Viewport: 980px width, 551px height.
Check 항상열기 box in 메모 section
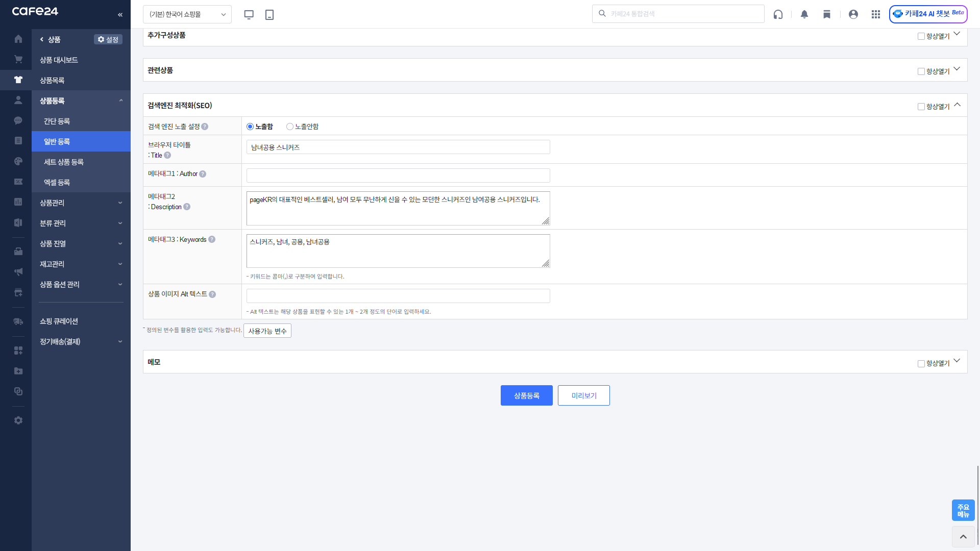pyautogui.click(x=921, y=364)
